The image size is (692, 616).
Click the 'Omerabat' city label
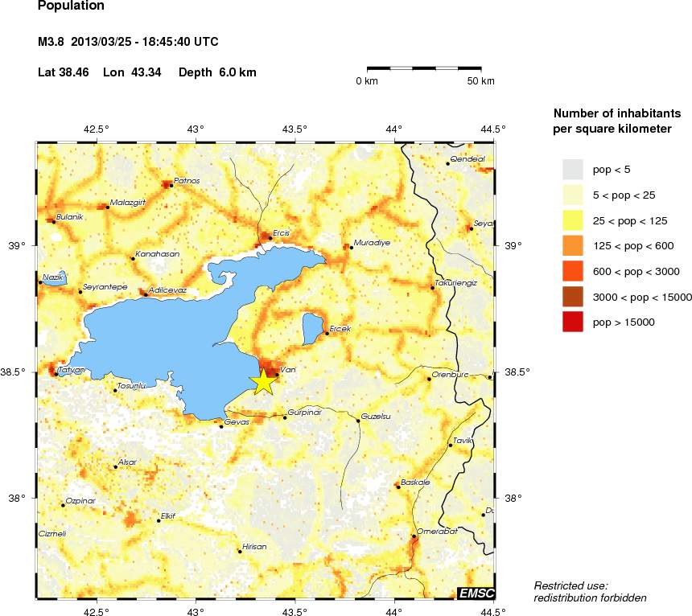tap(437, 532)
